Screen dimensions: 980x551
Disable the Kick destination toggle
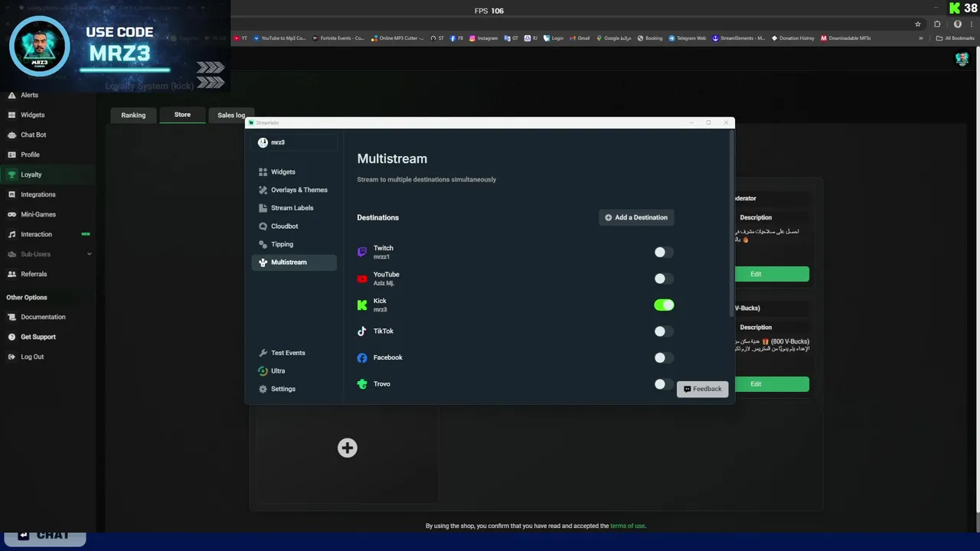(x=664, y=305)
